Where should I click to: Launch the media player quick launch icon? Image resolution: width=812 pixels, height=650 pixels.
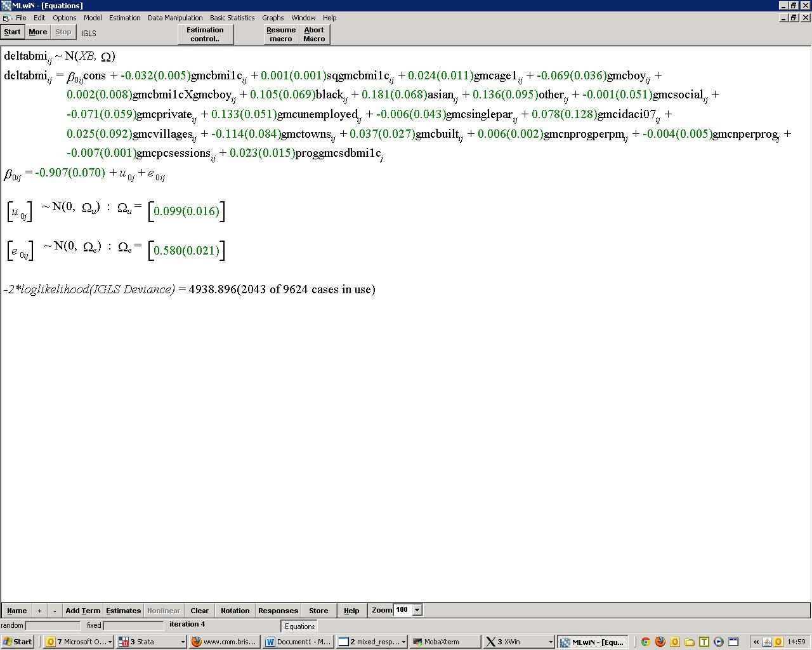[x=718, y=642]
